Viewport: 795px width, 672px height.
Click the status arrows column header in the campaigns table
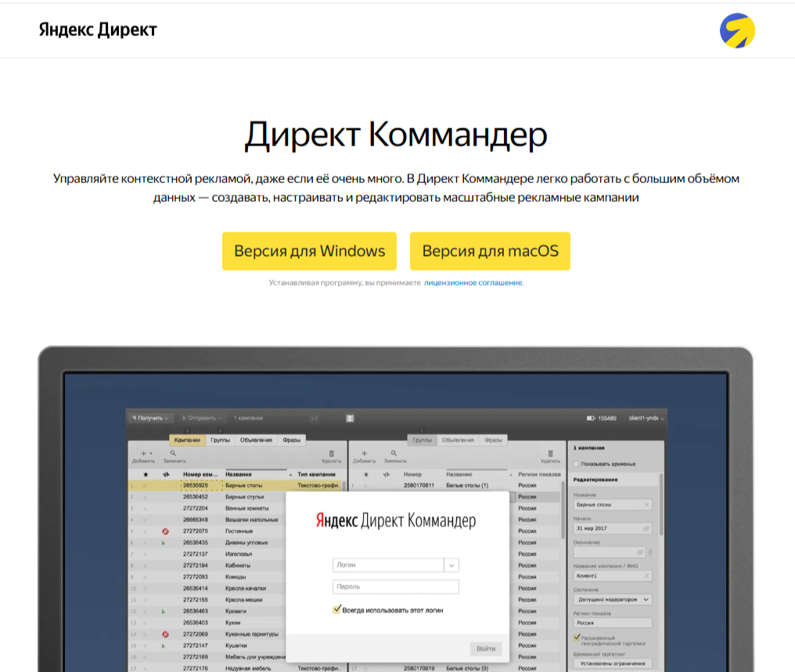tap(166, 474)
